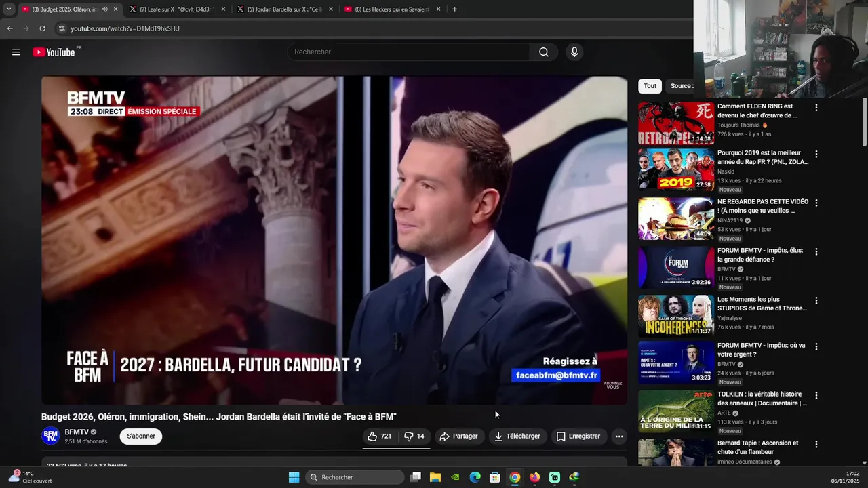Click Naskid channel name
Screen dimensions: 868x488
point(727,171)
